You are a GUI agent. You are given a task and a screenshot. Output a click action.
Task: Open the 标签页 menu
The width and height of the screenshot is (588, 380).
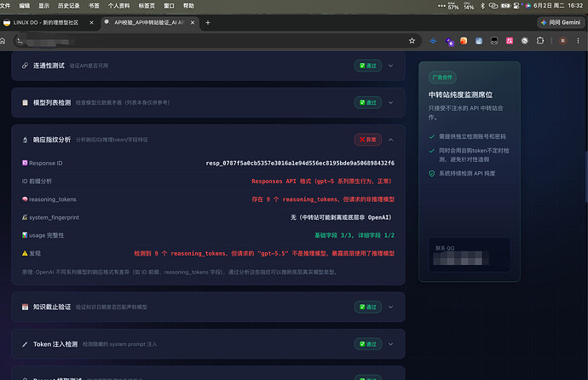point(147,6)
